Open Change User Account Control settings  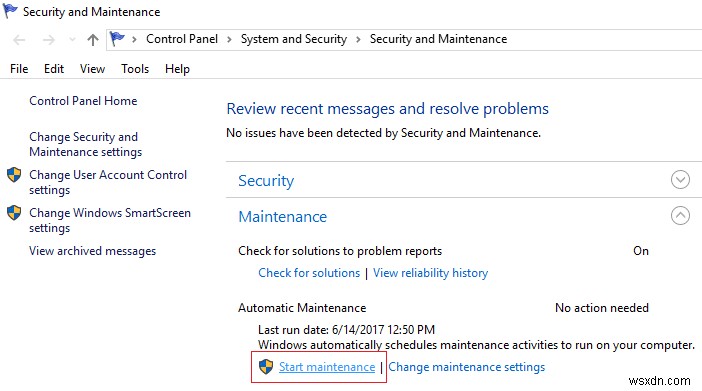point(108,182)
